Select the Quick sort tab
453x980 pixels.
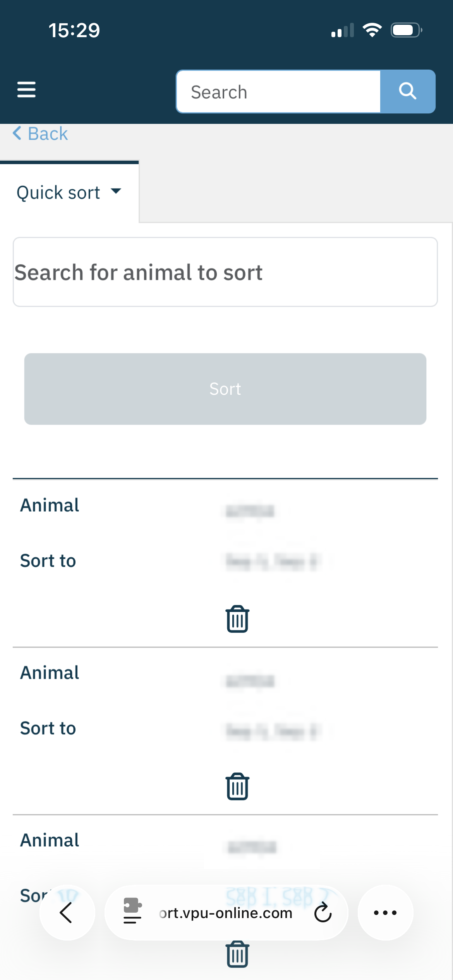[59, 192]
